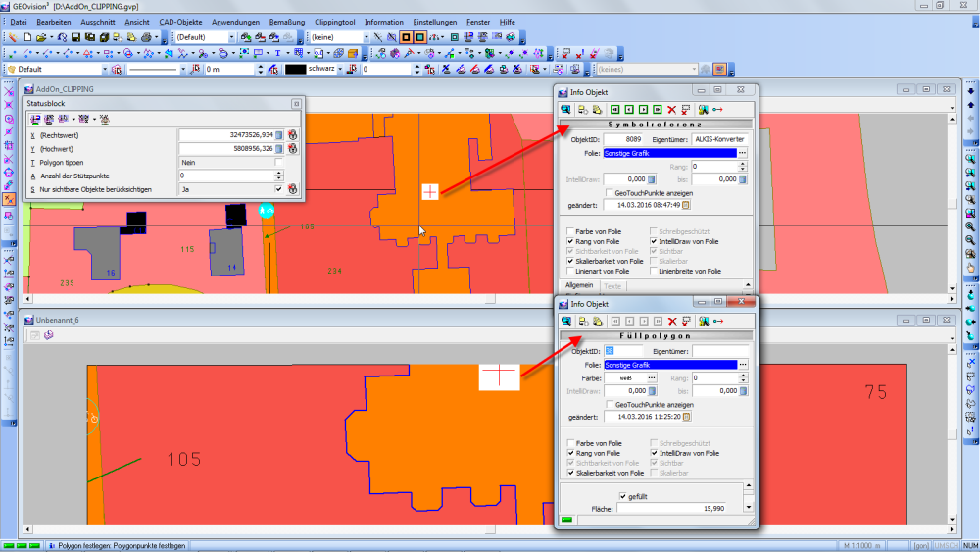980x552 pixels.
Task: Click '...' button beside Farbe 'weiß' field
Action: point(650,377)
